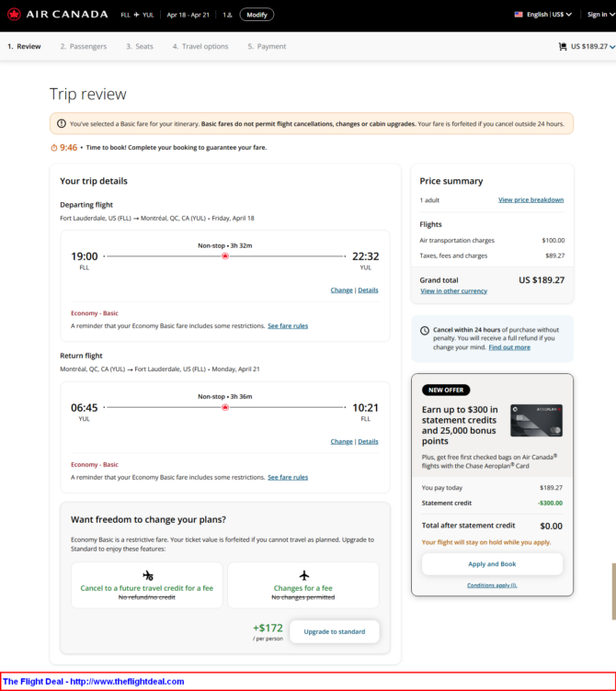Expand the US $189.27 cart summary
This screenshot has width=616, height=691.
point(587,46)
